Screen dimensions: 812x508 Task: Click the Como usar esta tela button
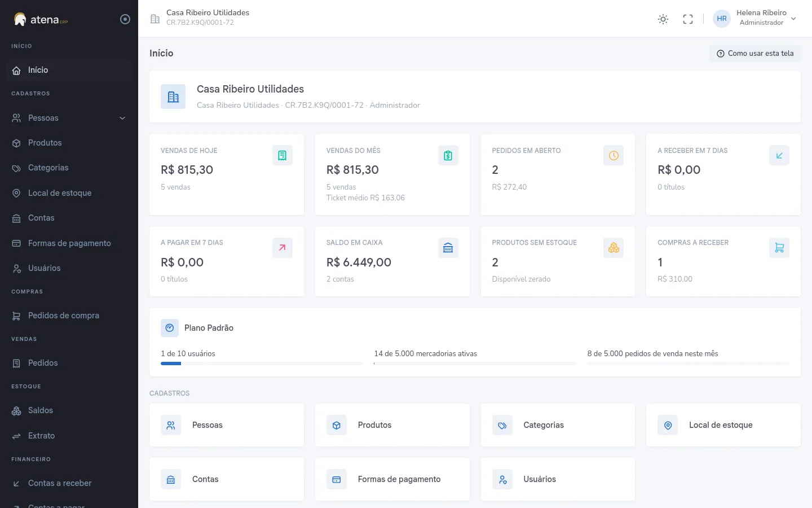(x=755, y=54)
